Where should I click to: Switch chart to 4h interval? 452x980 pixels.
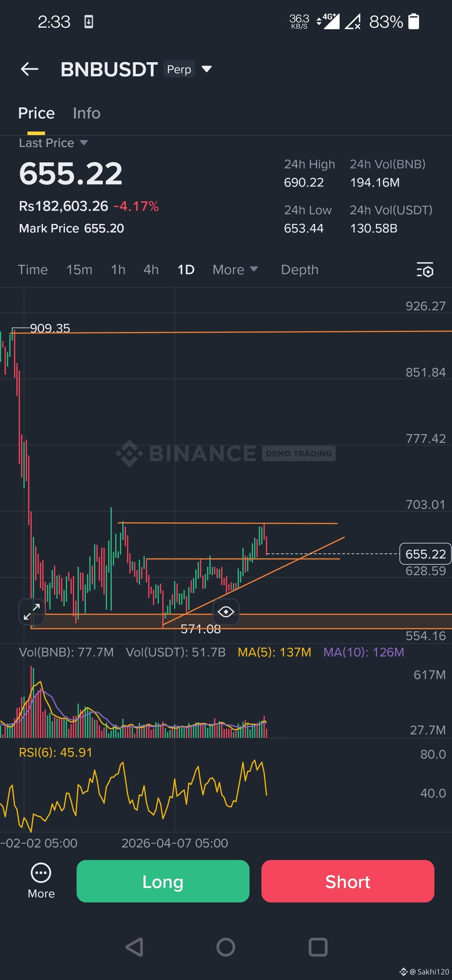(151, 270)
